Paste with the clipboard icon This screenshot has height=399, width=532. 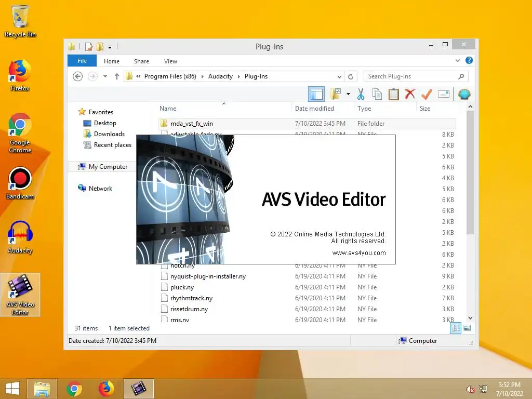(394, 94)
